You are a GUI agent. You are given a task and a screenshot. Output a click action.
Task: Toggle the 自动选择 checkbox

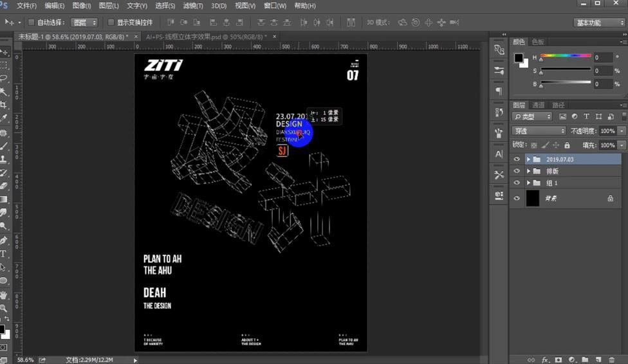(31, 23)
